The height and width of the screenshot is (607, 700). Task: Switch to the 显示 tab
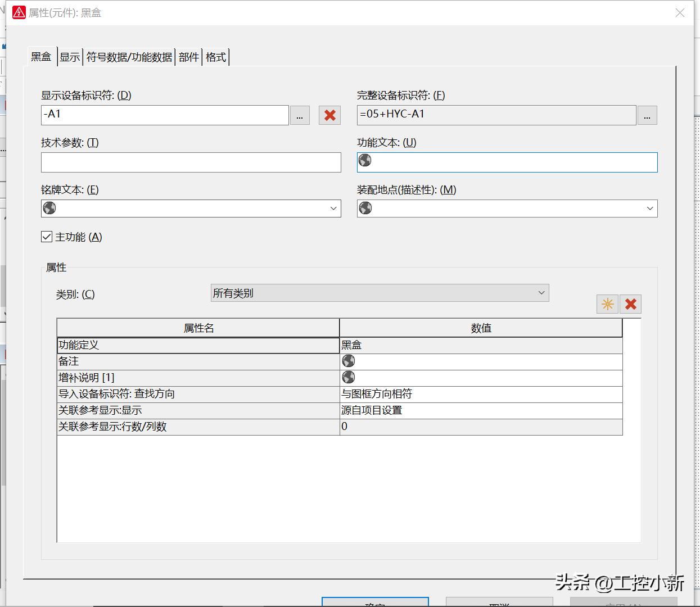[70, 56]
